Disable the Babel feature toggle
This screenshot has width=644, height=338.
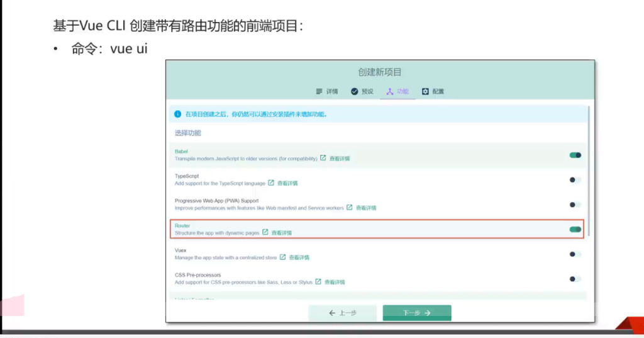(x=575, y=155)
